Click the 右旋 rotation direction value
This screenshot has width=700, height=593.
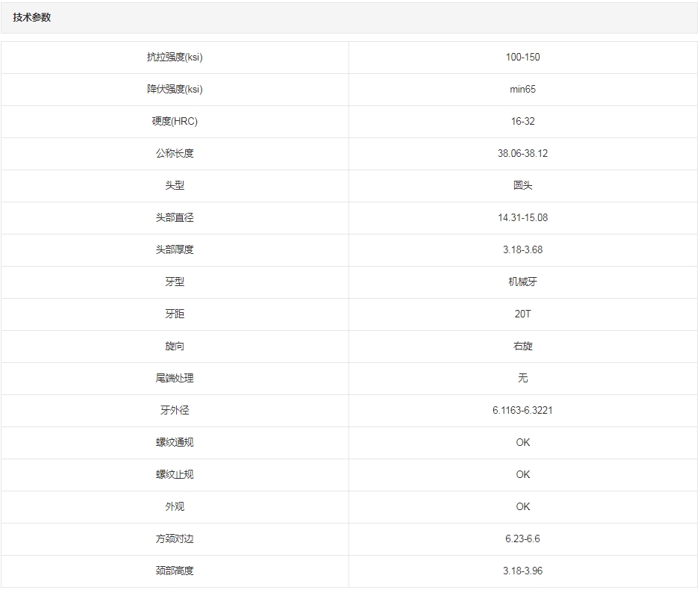pyautogui.click(x=522, y=347)
